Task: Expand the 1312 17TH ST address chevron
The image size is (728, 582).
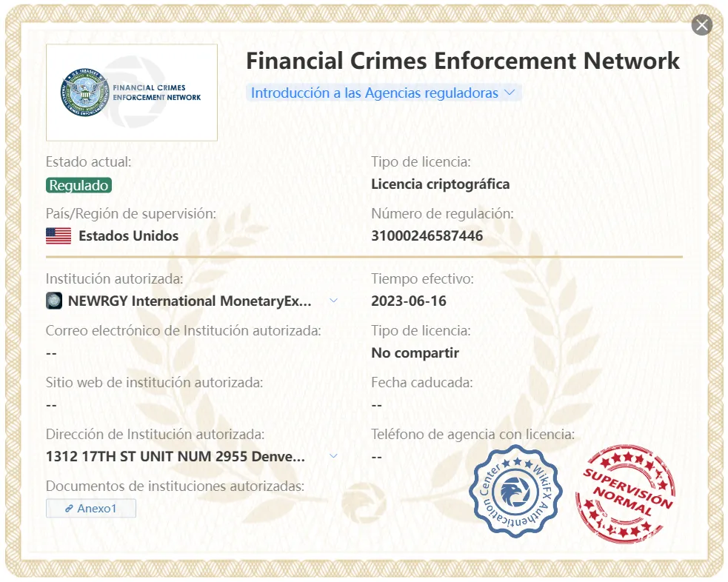Action: pos(333,456)
